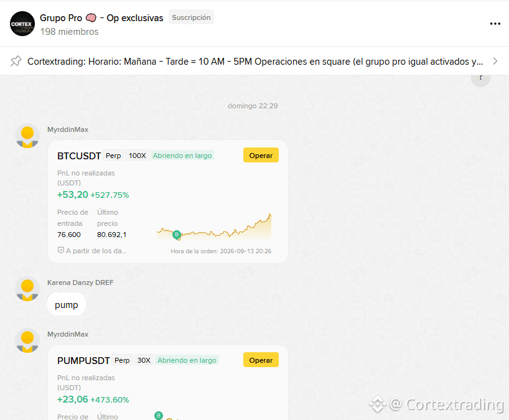Click the green B marker on BTC chart
The height and width of the screenshot is (420, 509).
click(x=177, y=235)
